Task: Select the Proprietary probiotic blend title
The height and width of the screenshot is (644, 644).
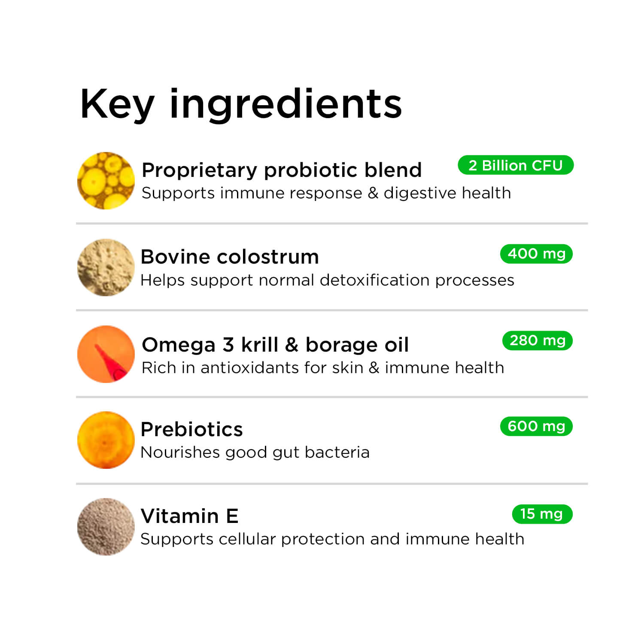Action: click(x=282, y=170)
